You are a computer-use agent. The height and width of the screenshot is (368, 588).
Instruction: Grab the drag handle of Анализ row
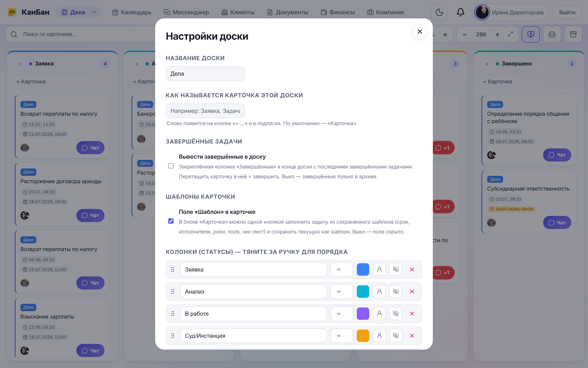(173, 292)
